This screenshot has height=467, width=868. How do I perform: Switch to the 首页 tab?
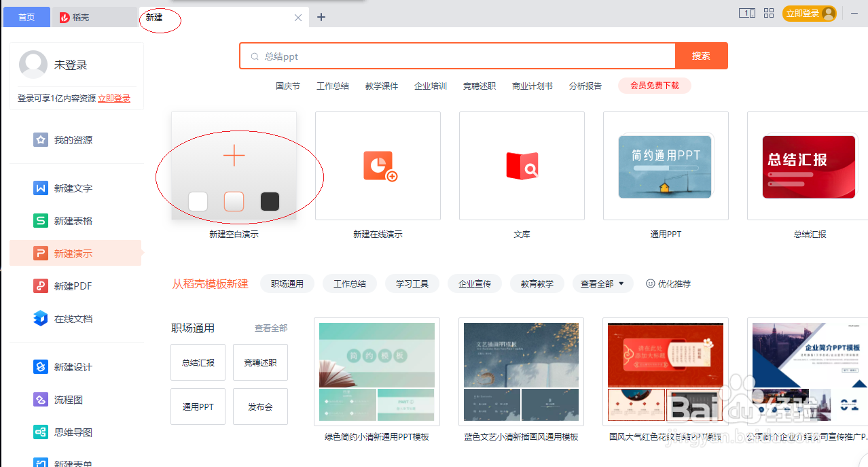coord(26,16)
